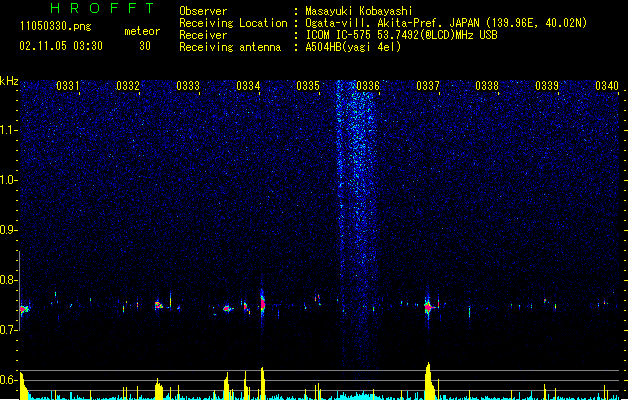Click the timestamp 02.11.05 03:30
This screenshot has width=629, height=400.
[61, 46]
